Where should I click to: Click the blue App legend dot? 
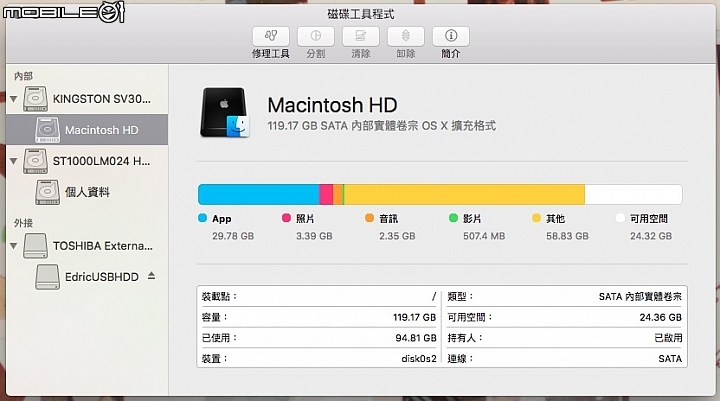coord(202,218)
